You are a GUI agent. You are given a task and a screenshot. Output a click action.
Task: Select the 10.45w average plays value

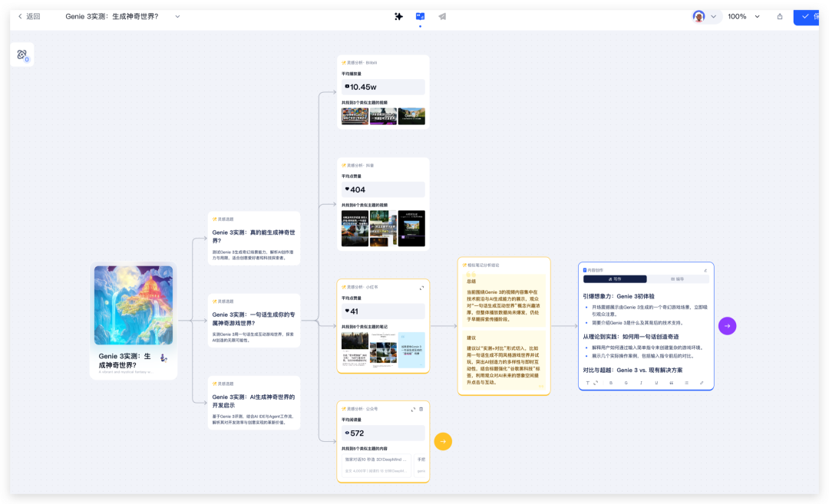[383, 87]
